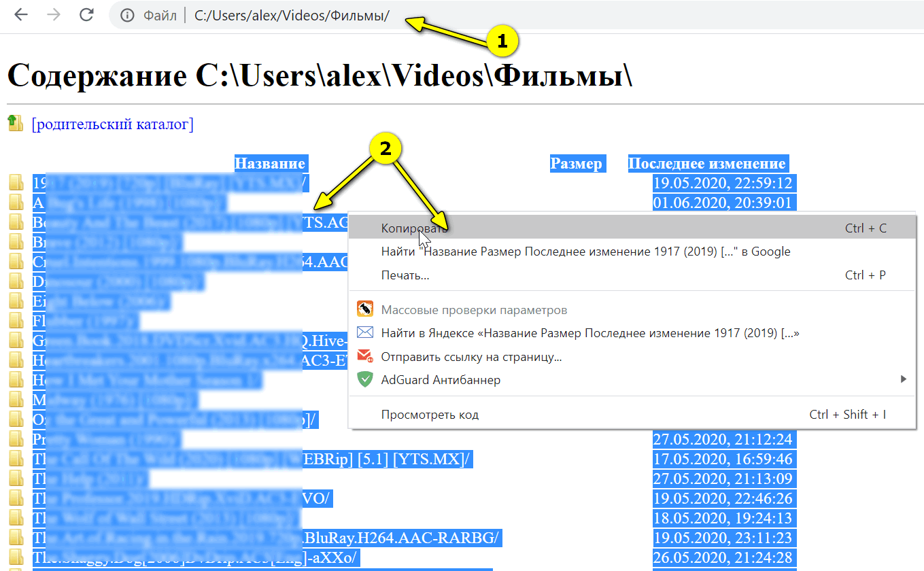Open the folder ending "[5.1] [YTS.MX]/"

coord(252,460)
